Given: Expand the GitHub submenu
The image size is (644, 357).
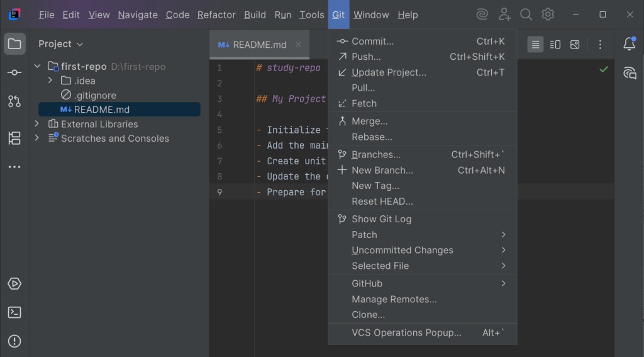Looking at the screenshot, I should pos(422,283).
